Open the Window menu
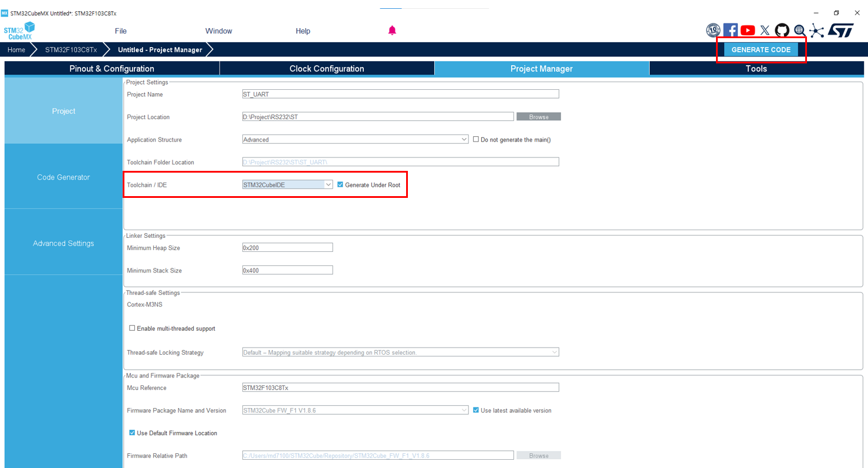 tap(218, 31)
